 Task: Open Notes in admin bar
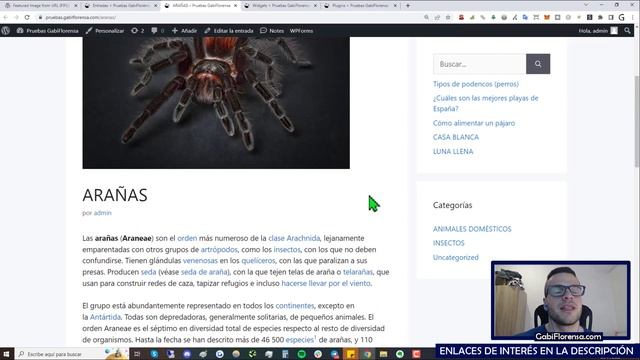pyautogui.click(x=272, y=31)
